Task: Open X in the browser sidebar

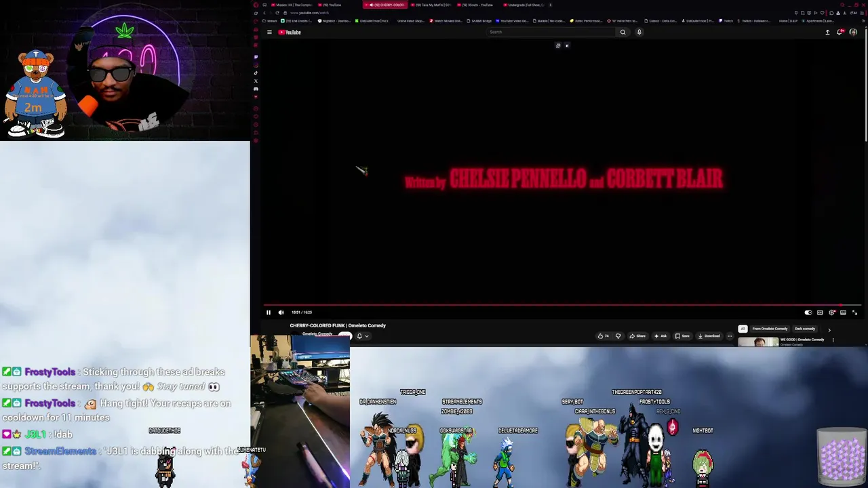Action: (x=256, y=81)
